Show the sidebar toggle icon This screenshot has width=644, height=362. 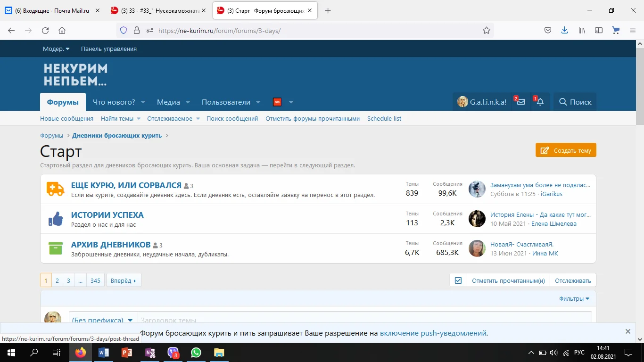(599, 30)
